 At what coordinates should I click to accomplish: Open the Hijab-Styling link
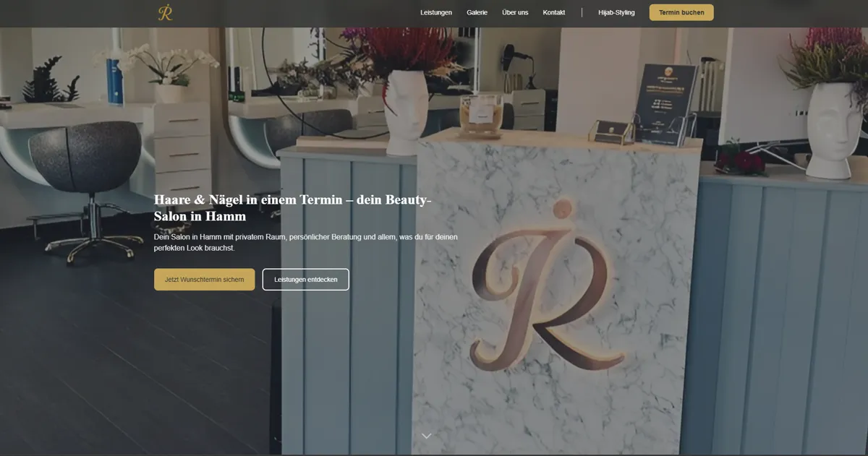(616, 13)
